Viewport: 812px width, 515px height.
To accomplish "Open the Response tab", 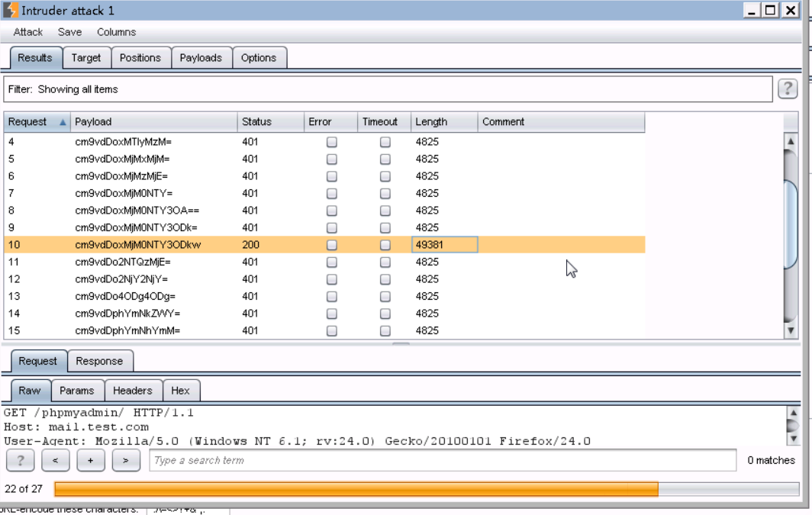I will coord(99,362).
